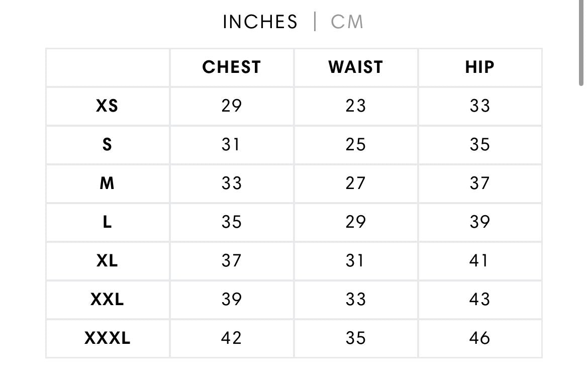588x372 pixels.
Task: Select the XS size row label
Action: click(107, 106)
